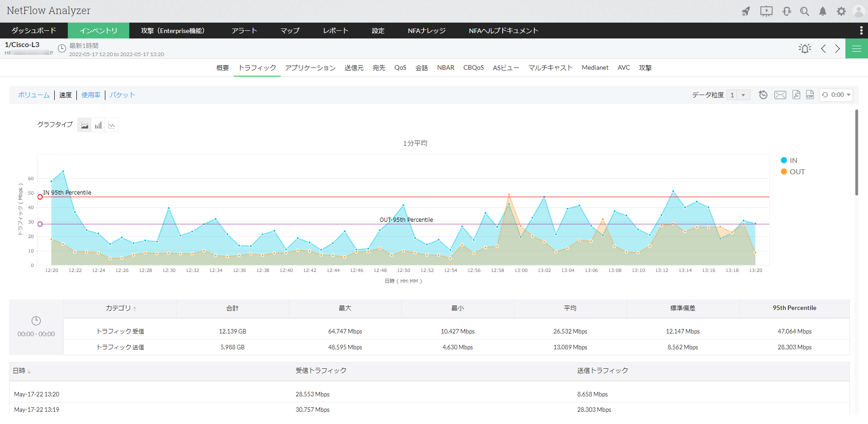Viewport: 868px width, 424px height.
Task: Export the traffic data as CSV
Action: 810,95
